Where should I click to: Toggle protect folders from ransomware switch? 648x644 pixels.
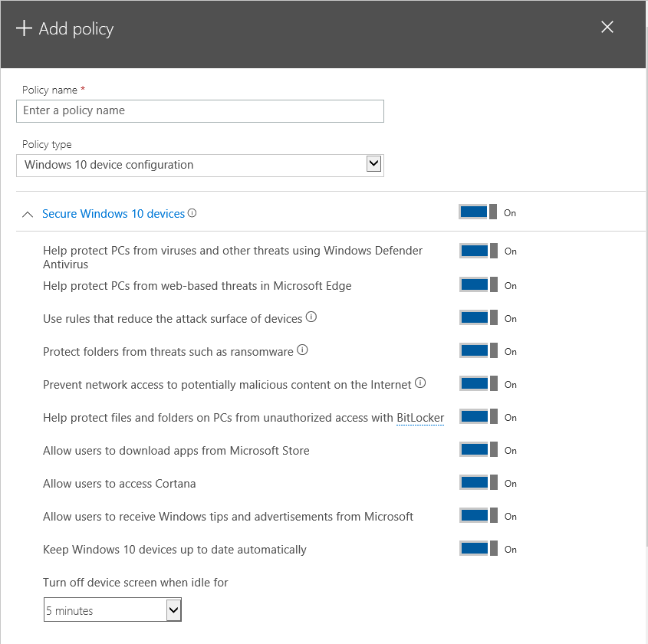(x=479, y=350)
